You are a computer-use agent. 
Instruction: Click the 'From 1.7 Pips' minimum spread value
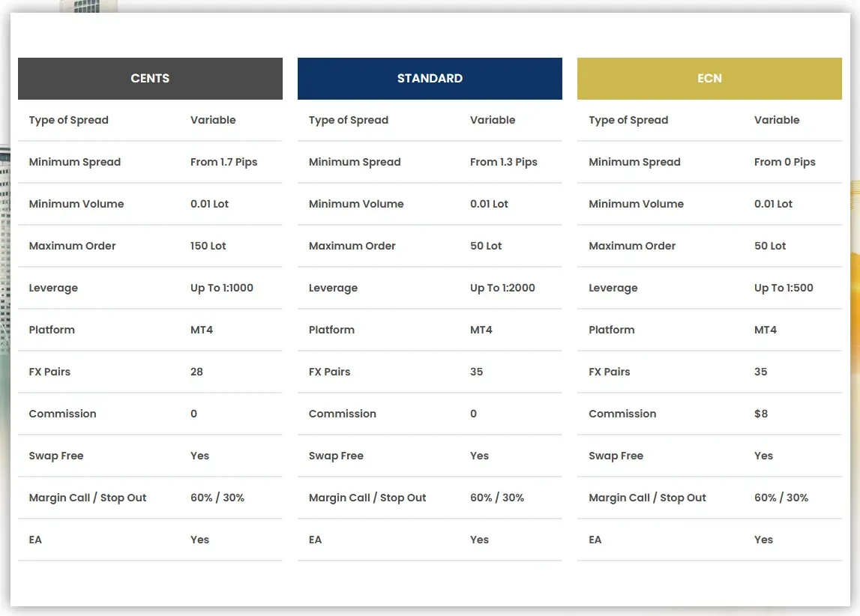click(x=223, y=162)
